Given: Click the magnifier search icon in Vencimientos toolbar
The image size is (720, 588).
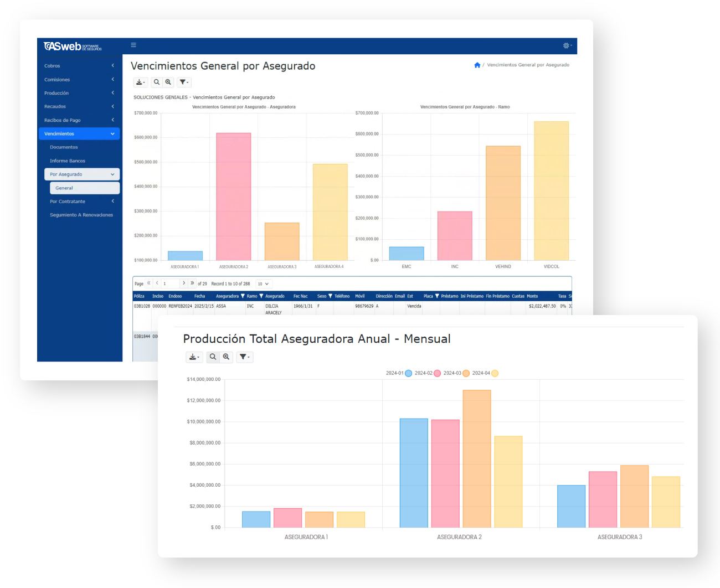Looking at the screenshot, I should pyautogui.click(x=157, y=82).
